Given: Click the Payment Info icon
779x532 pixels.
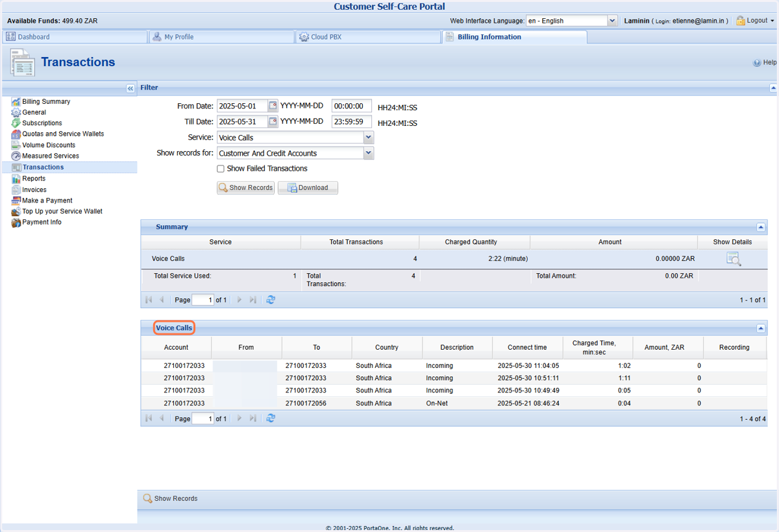Looking at the screenshot, I should 16,223.
